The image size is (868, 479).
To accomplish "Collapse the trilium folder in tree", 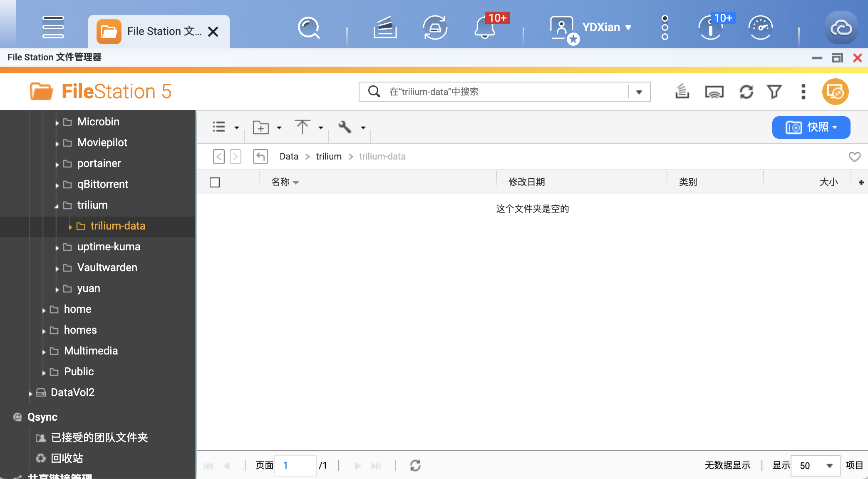I will tap(57, 206).
